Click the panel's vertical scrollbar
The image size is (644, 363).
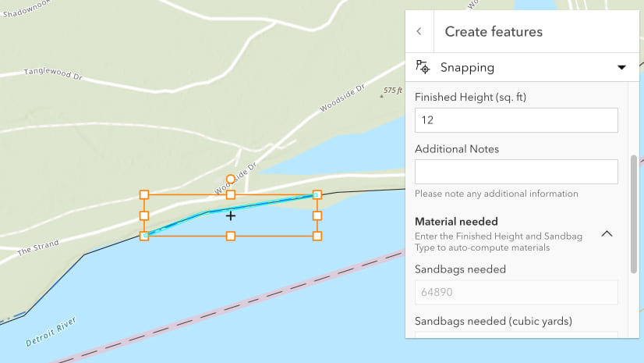pos(633,215)
